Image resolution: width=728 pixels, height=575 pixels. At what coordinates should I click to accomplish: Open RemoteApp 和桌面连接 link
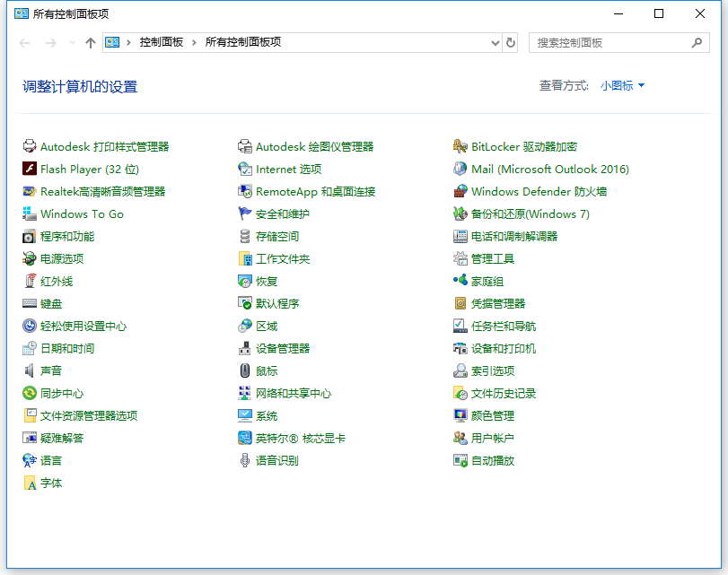point(316,191)
